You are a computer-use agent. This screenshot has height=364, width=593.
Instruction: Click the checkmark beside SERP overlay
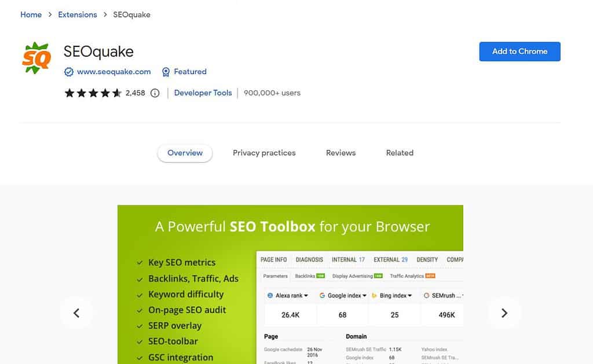point(139,325)
